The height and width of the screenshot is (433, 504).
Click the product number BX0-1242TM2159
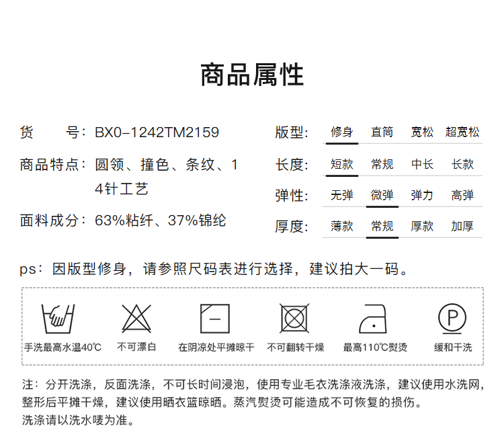pyautogui.click(x=157, y=132)
